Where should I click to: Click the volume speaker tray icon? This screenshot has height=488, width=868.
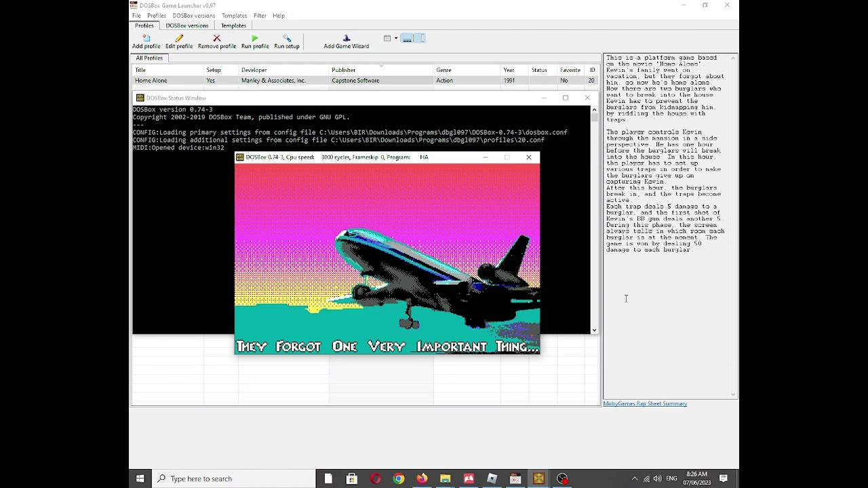tap(657, 479)
